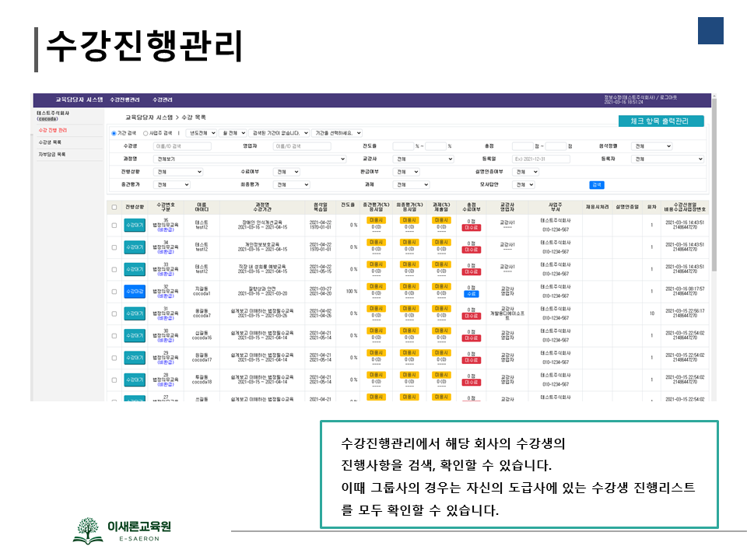Click course name 장애인 인식개선교육
747x560 pixels.
point(262,222)
